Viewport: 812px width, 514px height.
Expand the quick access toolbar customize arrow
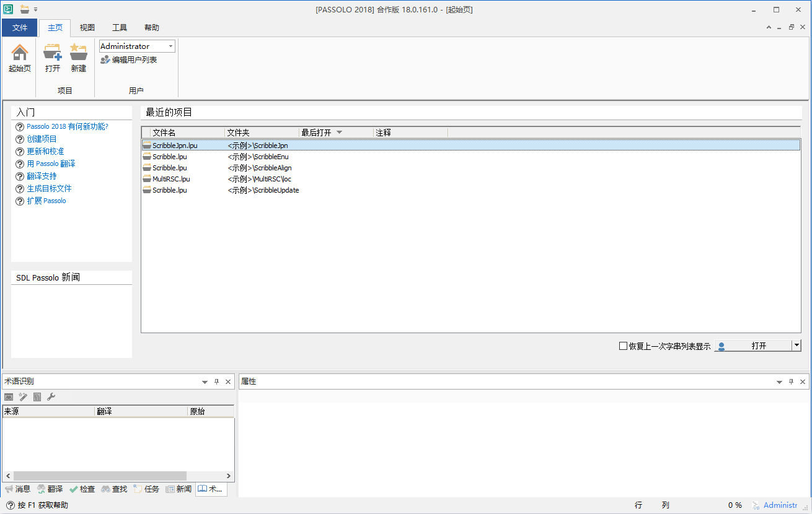click(x=35, y=10)
